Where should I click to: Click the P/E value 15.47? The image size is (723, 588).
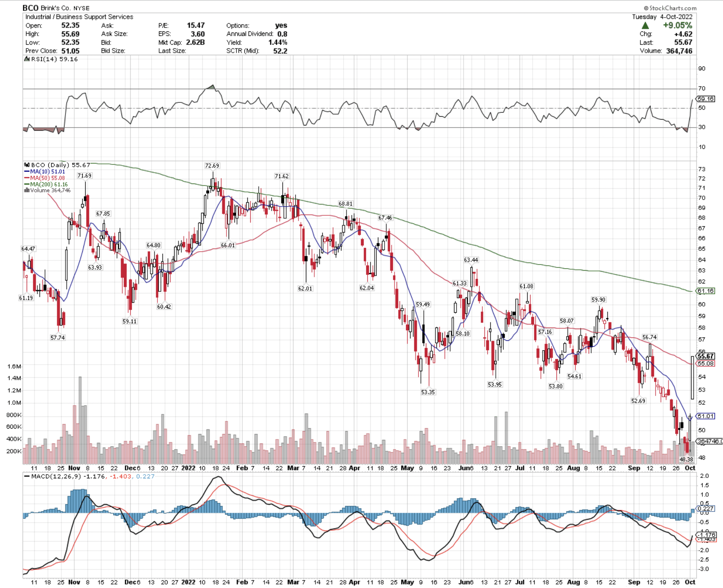(196, 25)
